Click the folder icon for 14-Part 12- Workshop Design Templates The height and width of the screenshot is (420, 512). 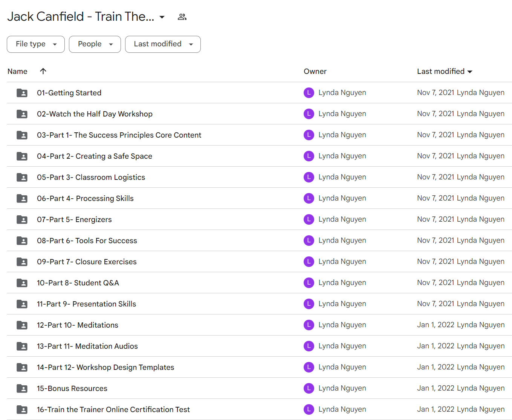click(x=22, y=367)
